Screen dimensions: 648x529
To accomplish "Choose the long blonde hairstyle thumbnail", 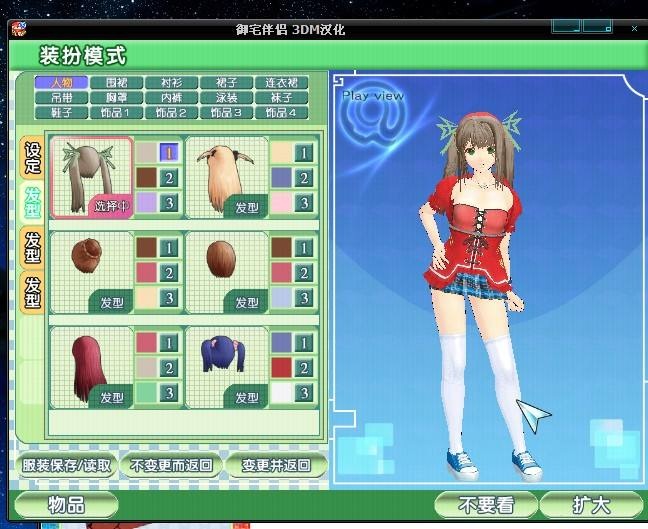I will [x=226, y=178].
